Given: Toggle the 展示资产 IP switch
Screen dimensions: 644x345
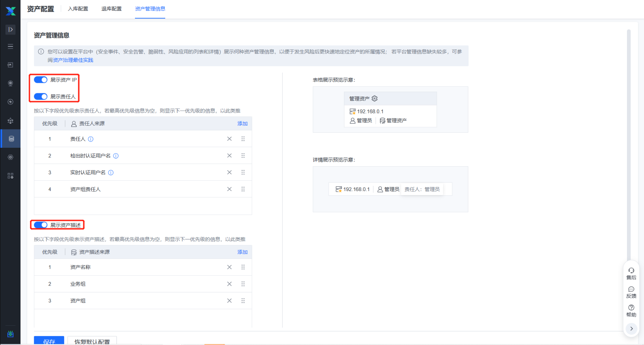Looking at the screenshot, I should pyautogui.click(x=41, y=80).
